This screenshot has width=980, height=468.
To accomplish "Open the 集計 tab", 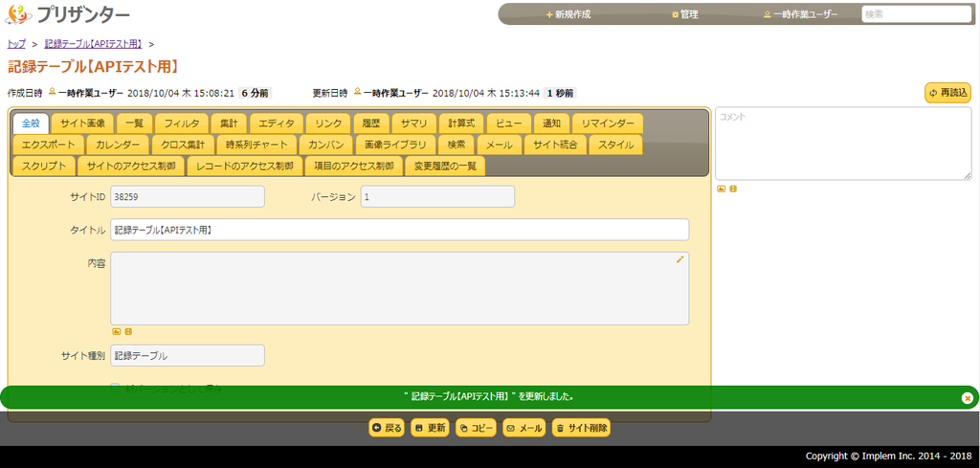I will tap(229, 123).
